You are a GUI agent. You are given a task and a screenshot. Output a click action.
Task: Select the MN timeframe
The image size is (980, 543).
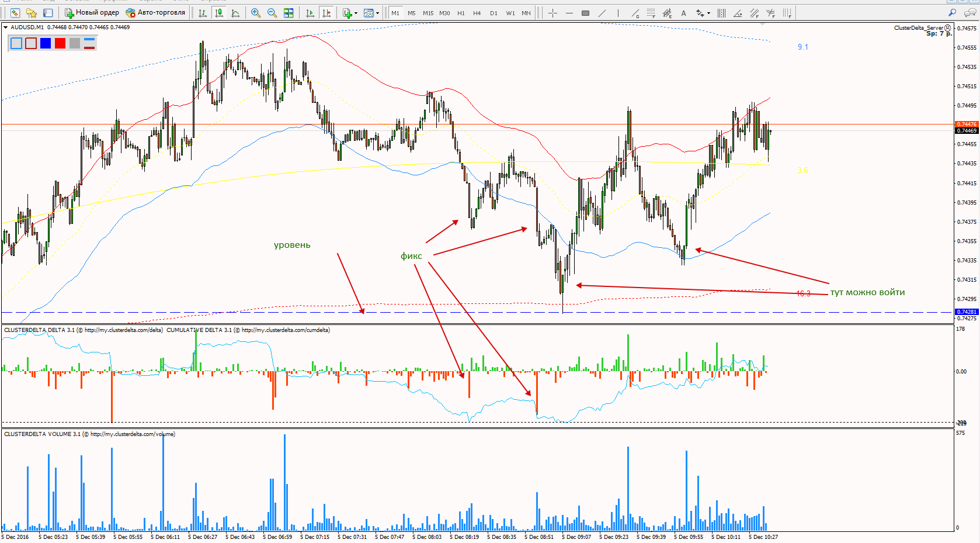click(526, 13)
